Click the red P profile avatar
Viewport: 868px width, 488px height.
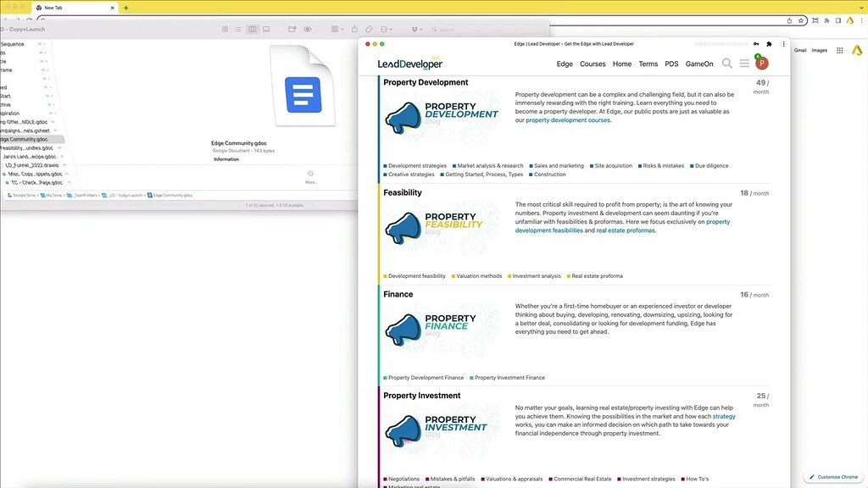pos(762,64)
